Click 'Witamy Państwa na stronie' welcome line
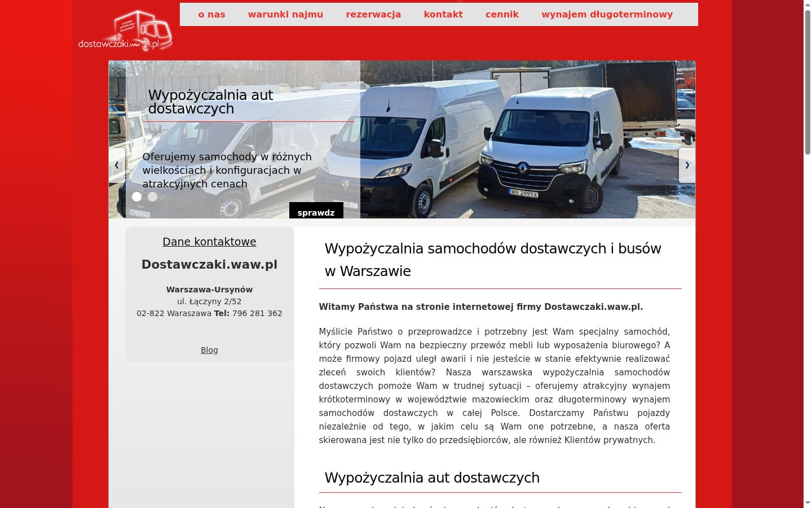Screen dimensions: 812x508 point(480,307)
